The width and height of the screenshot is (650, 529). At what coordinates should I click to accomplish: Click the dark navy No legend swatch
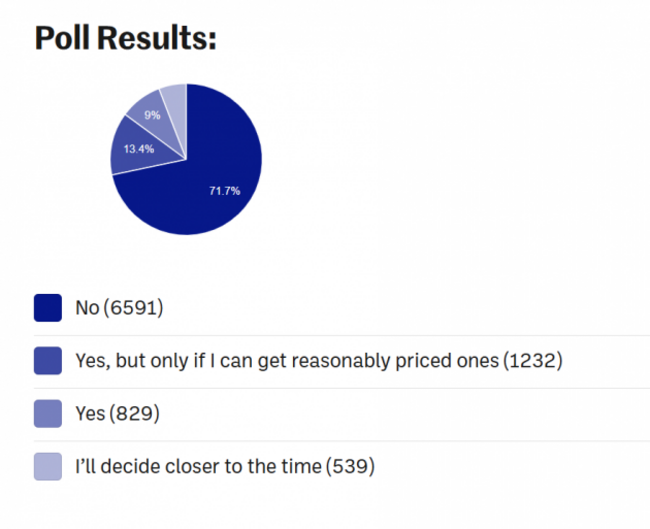(48, 308)
